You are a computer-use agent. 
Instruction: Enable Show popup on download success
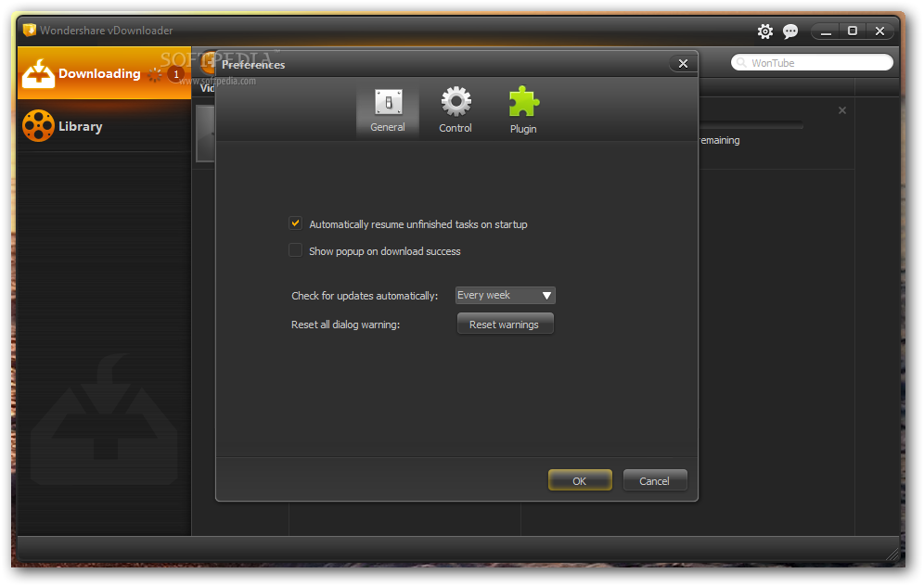tap(295, 250)
